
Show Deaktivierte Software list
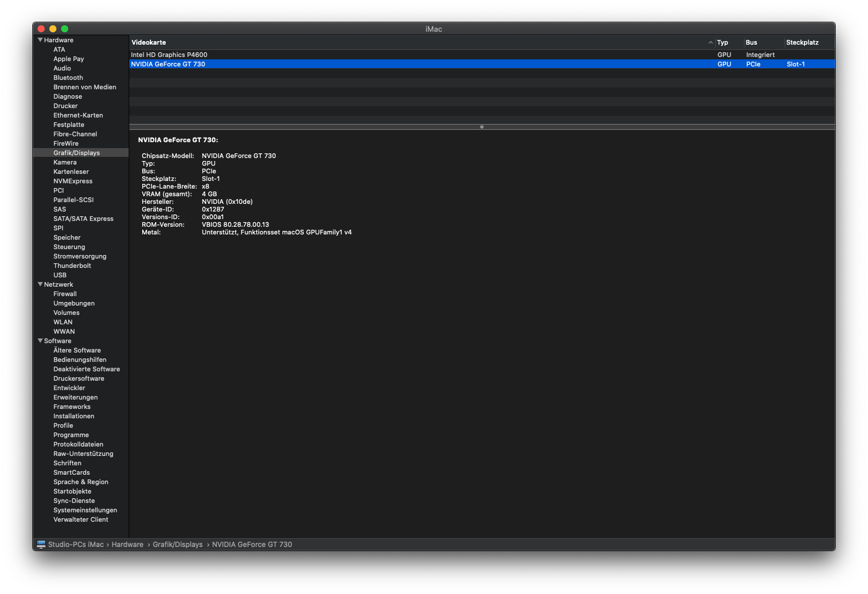86,369
